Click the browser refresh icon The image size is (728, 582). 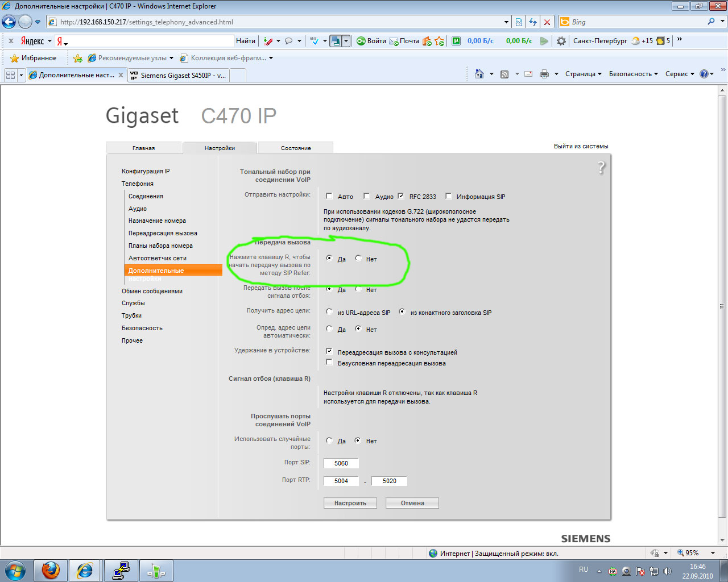(533, 22)
